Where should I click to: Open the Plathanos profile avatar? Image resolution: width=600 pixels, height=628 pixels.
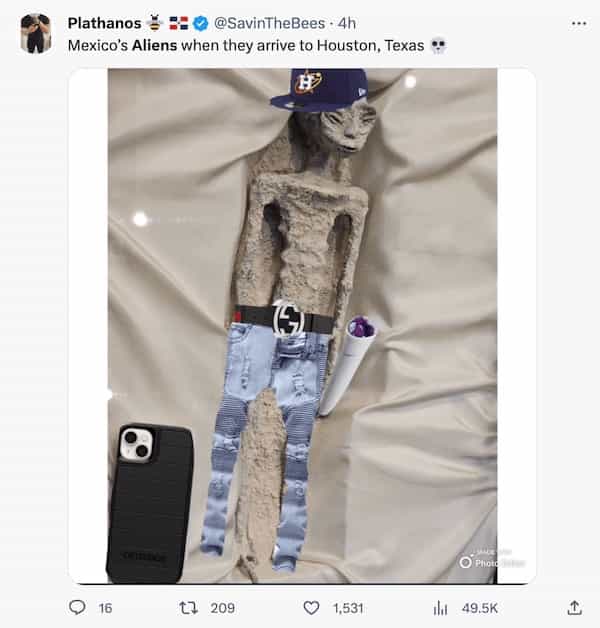(x=36, y=33)
